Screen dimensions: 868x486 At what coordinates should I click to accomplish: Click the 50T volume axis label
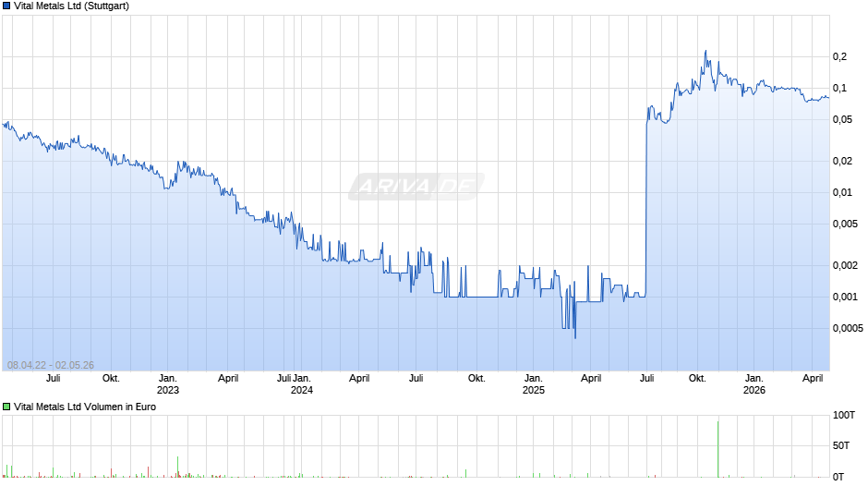pos(841,445)
